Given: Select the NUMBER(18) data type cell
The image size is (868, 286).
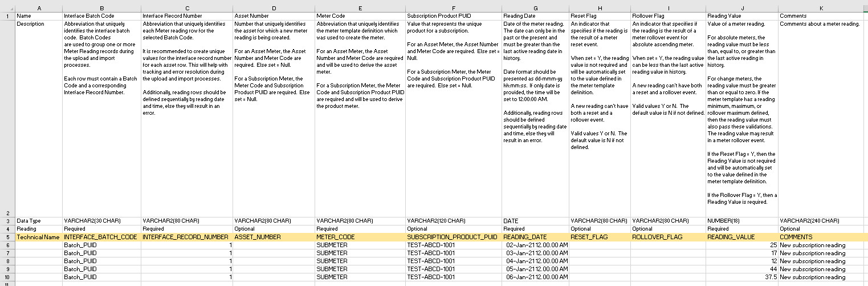Looking at the screenshot, I should 742,220.
